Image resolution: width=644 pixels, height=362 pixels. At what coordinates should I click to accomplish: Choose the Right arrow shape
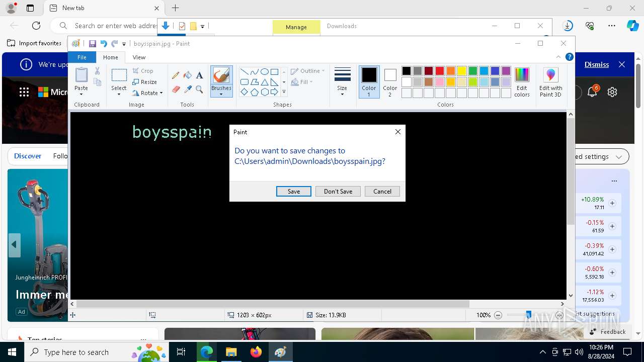(x=274, y=92)
